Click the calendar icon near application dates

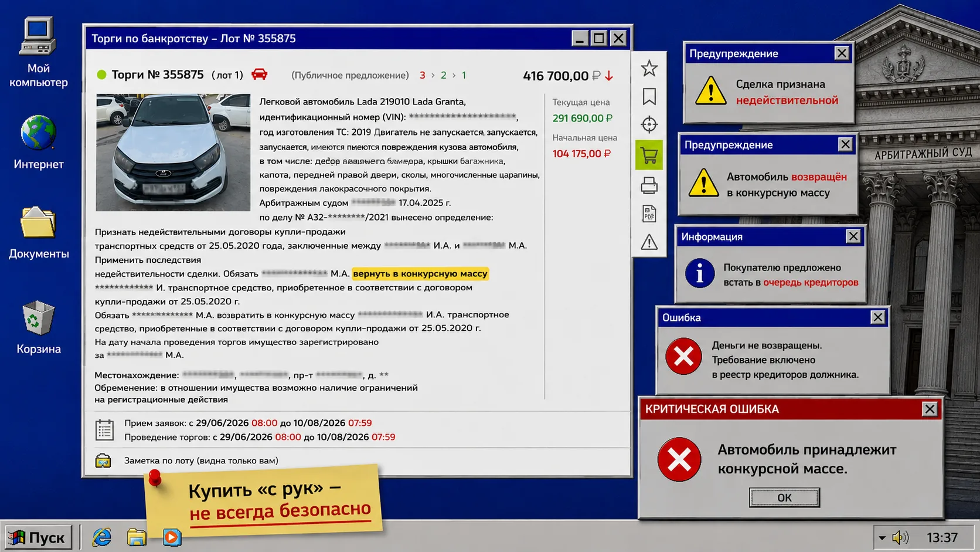tap(104, 430)
